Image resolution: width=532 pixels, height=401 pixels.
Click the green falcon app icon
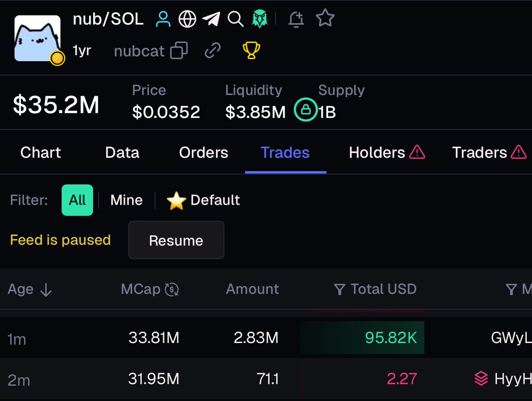[x=259, y=18]
